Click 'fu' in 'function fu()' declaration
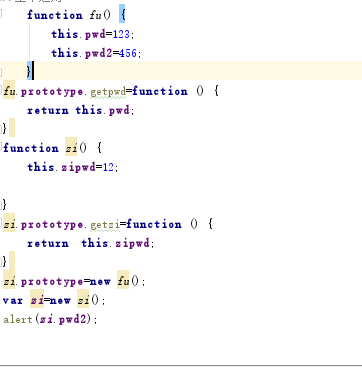Image resolution: width=362 pixels, height=367 pixels. 95,15
